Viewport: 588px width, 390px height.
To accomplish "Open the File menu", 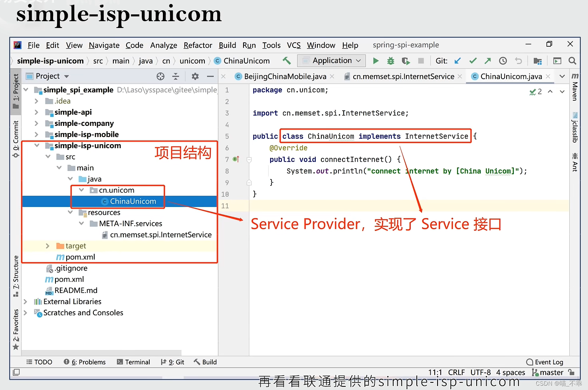I will [34, 45].
